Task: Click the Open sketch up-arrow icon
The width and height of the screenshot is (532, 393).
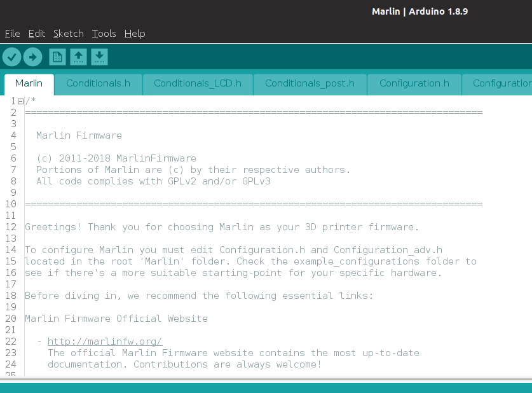Action: pyautogui.click(x=78, y=57)
